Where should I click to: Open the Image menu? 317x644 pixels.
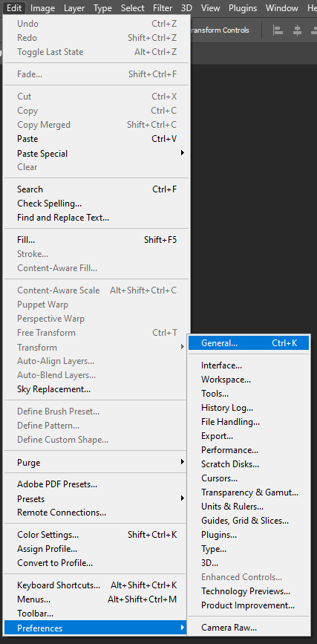[x=43, y=8]
